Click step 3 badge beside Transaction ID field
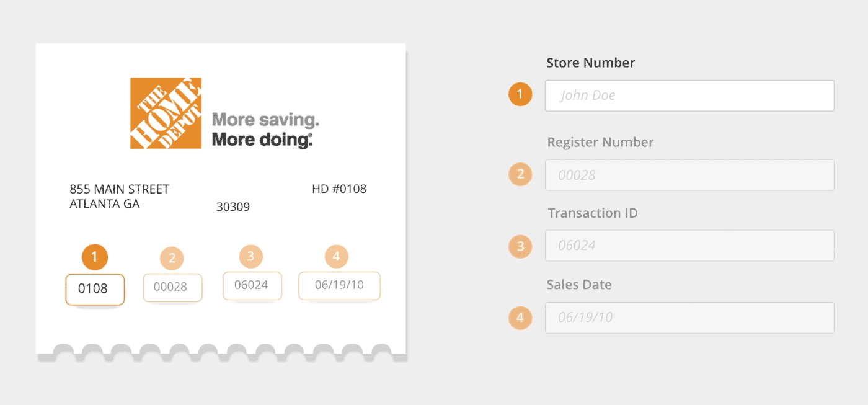This screenshot has height=405, width=868. pyautogui.click(x=520, y=246)
